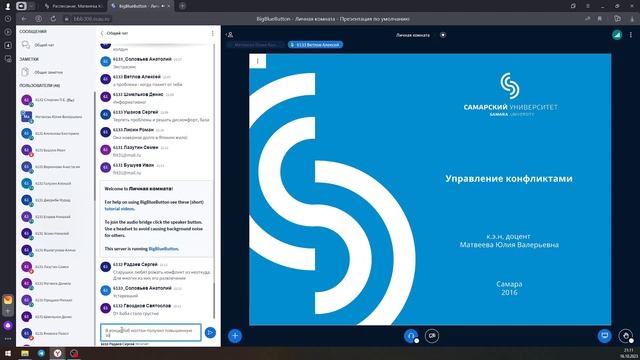Raise hand using the hand button
The width and height of the screenshot is (640, 360).
click(x=626, y=336)
